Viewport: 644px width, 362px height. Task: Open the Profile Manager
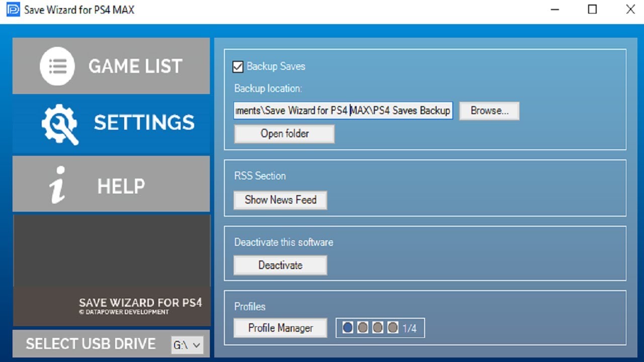coord(280,328)
